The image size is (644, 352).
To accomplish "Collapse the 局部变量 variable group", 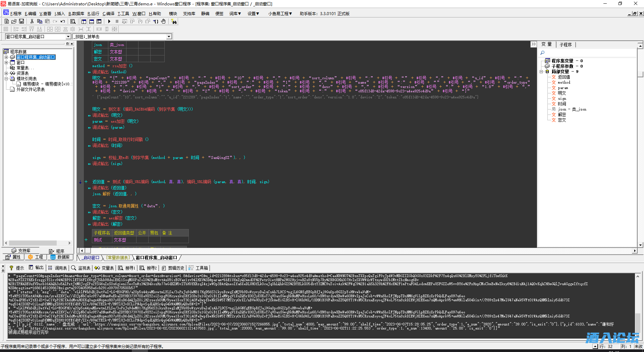I will coord(541,72).
